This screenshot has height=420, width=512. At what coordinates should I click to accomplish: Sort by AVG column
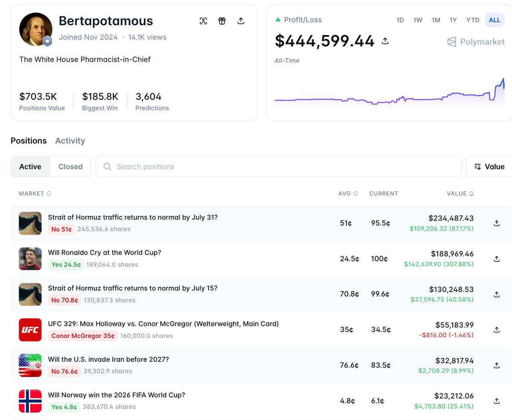(x=348, y=193)
